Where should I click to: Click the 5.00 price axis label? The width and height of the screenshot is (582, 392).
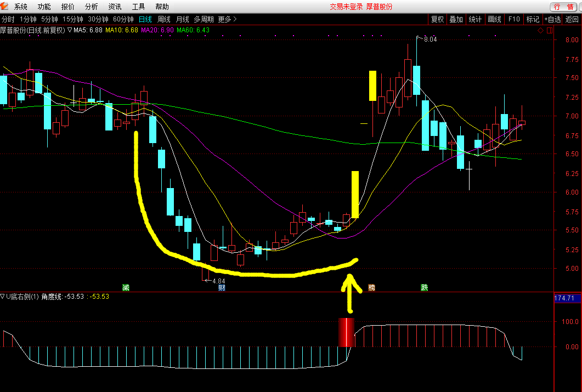572,268
